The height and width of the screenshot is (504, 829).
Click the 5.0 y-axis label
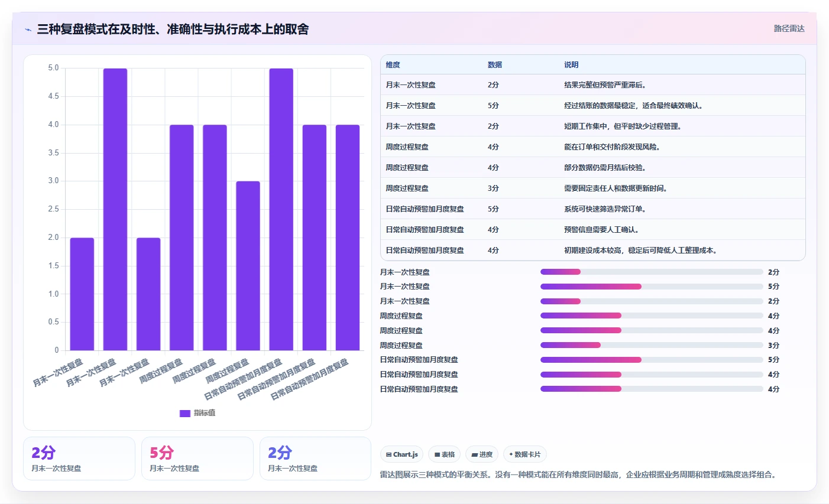click(53, 68)
